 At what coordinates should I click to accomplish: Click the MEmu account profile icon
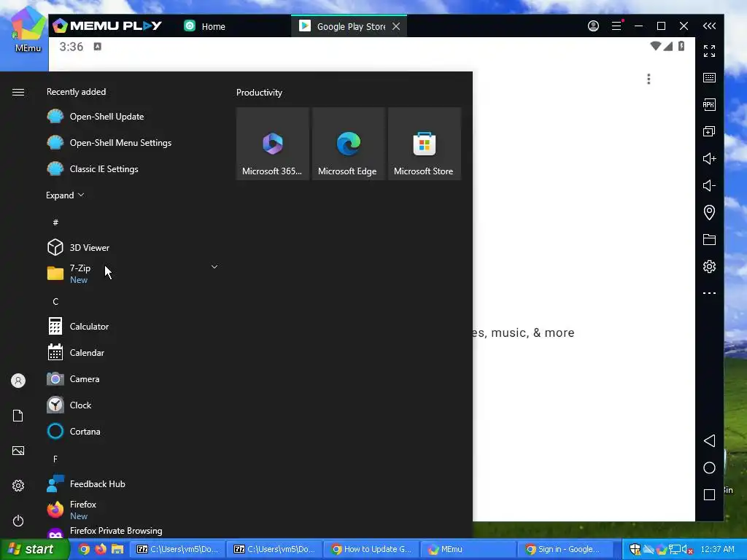[x=593, y=26]
